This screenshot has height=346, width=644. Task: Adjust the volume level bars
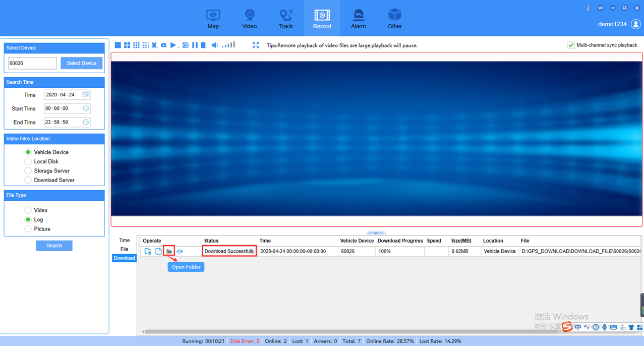[229, 45]
